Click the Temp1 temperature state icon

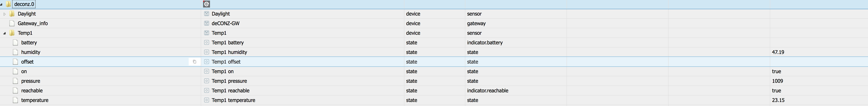point(207,100)
